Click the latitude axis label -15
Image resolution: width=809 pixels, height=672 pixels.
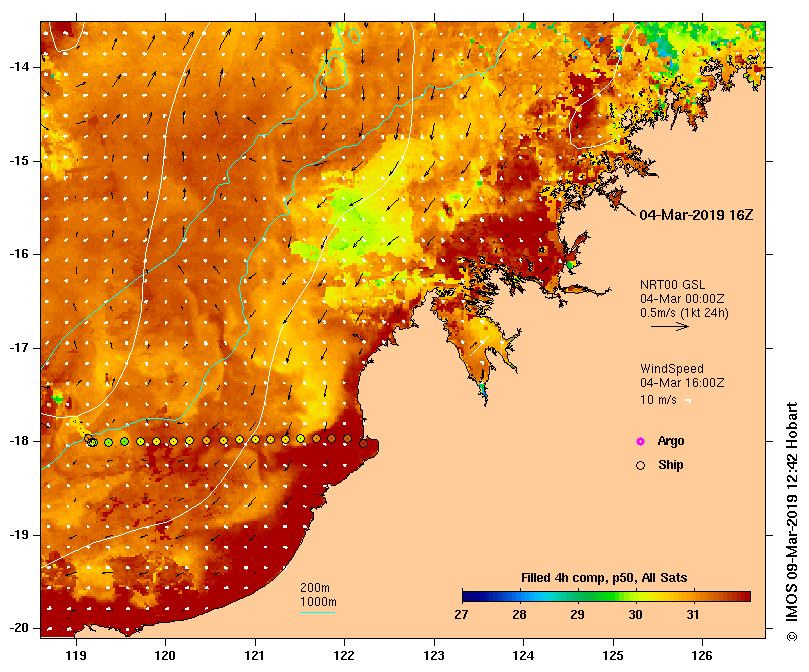click(x=20, y=161)
